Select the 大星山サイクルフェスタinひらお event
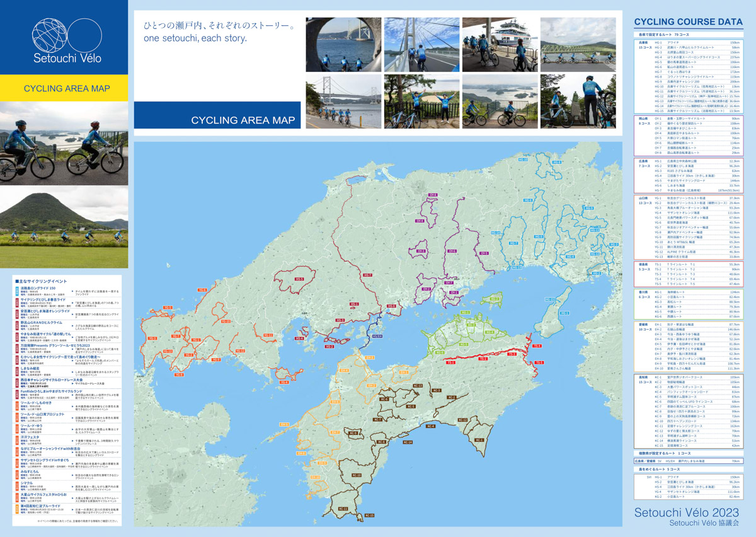This screenshot has width=756, height=537. (x=68, y=499)
